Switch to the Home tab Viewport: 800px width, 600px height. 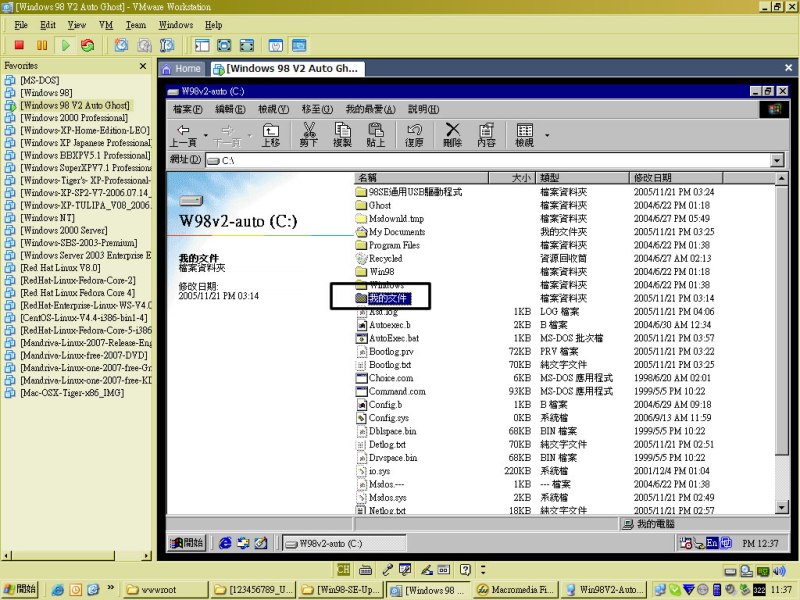point(182,69)
